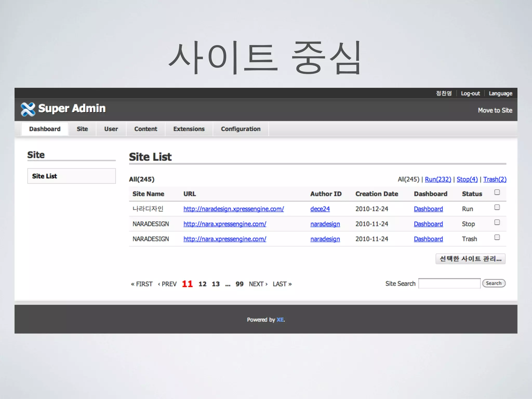Open the Content tab
Viewport: 532px width, 399px height.
[x=145, y=129]
